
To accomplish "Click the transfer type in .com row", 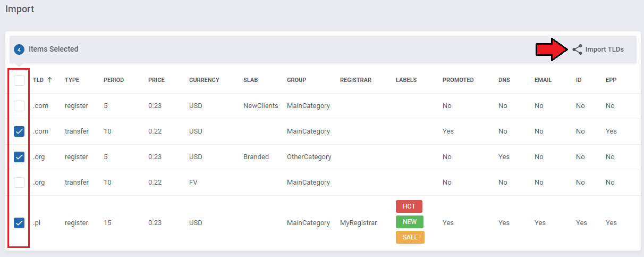I will point(77,131).
